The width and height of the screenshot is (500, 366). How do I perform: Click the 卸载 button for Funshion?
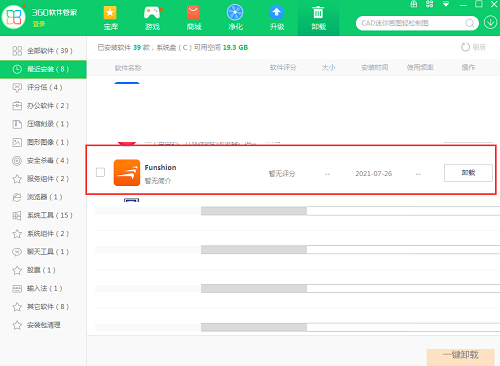click(x=468, y=173)
